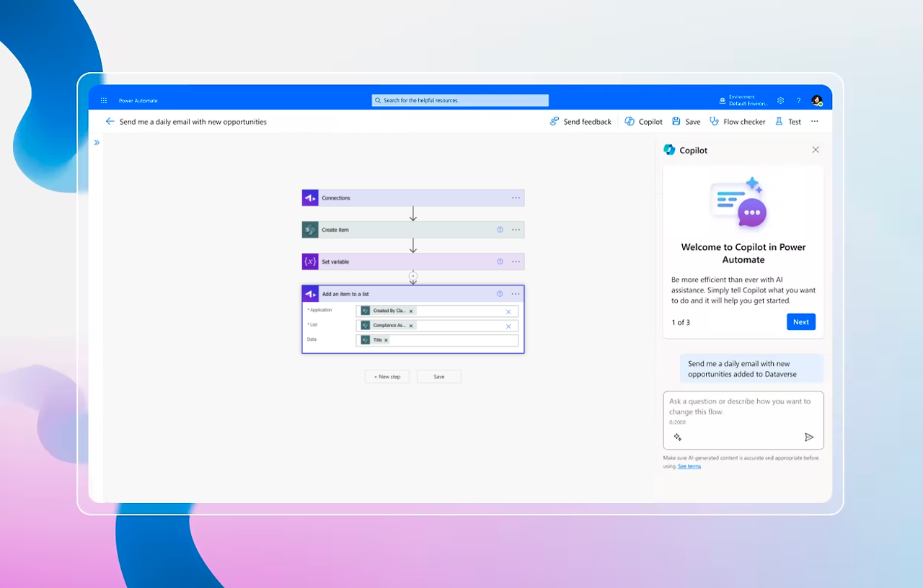Screen dimensions: 923x588
Task: Expand the Create item step card
Action: click(413, 230)
